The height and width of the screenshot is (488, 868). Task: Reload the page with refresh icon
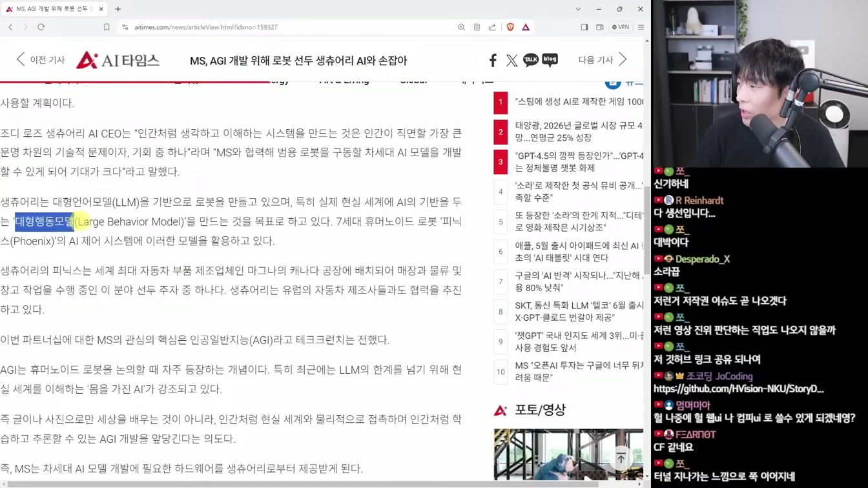coord(41,27)
